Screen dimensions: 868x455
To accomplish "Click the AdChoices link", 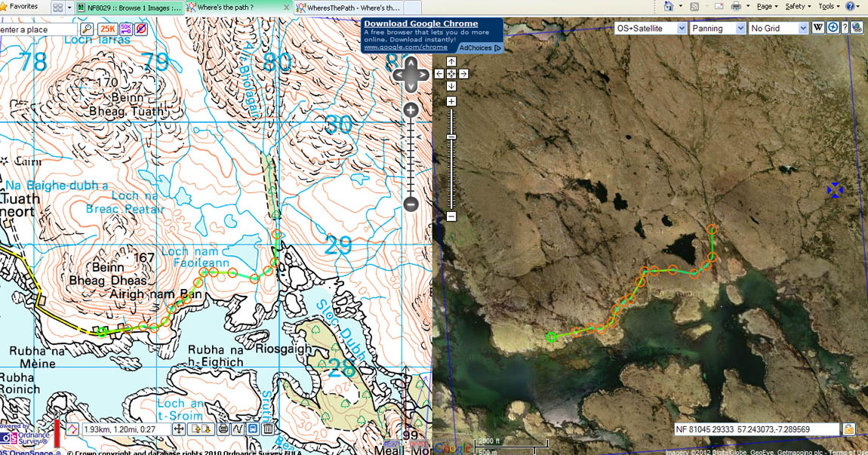I will pos(479,48).
